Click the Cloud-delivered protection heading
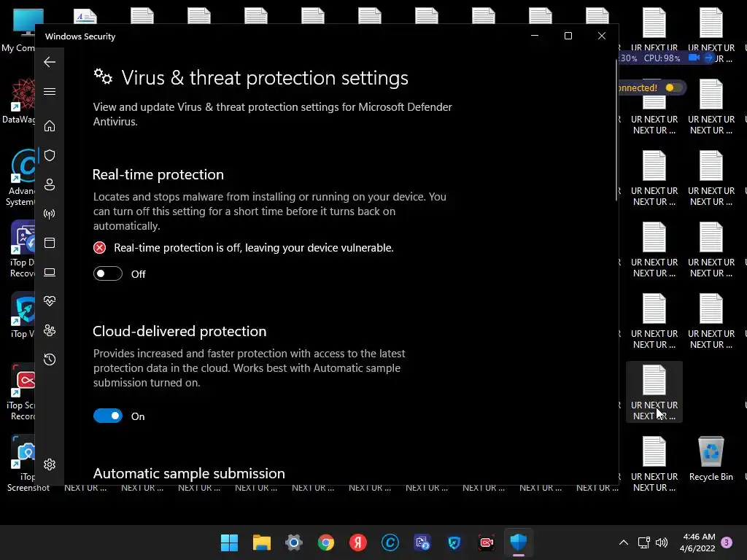This screenshot has width=747, height=560. pyautogui.click(x=179, y=332)
